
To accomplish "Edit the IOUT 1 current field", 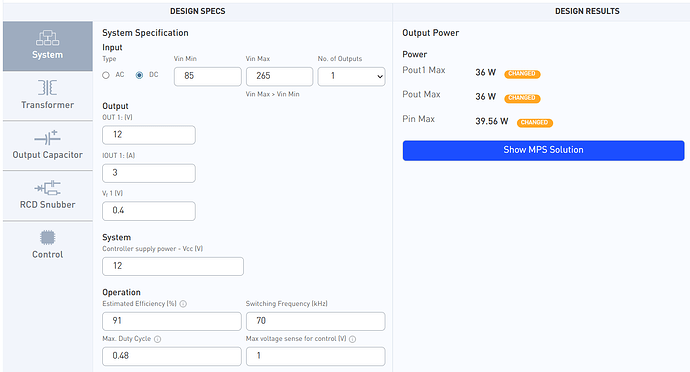I will 149,173.
